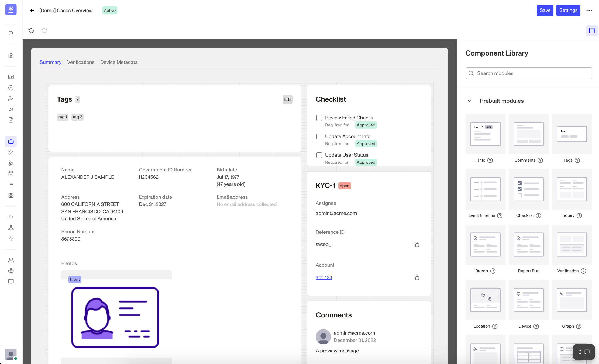Switch to the Verifications tab
The width and height of the screenshot is (599, 364).
(x=81, y=62)
